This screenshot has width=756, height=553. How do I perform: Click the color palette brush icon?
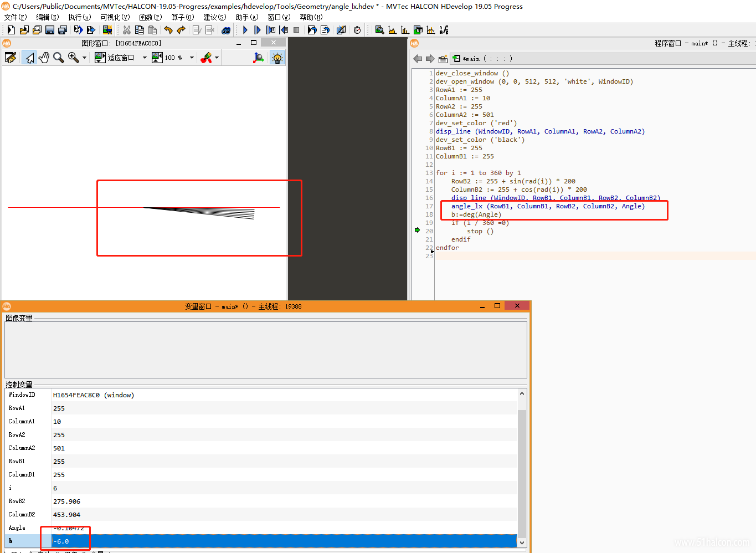[x=206, y=58]
